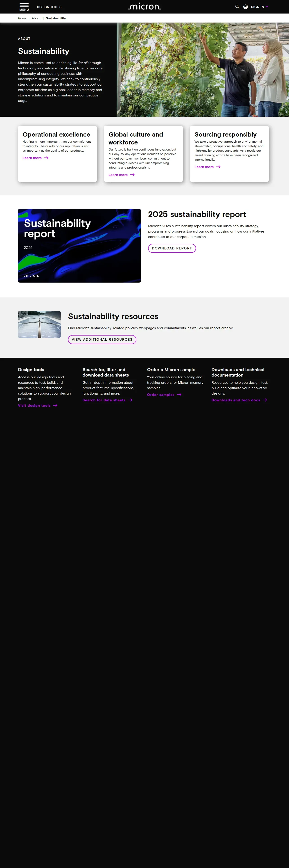The image size is (289, 868).
Task: Click Search for data sheets link
Action: coord(108,400)
